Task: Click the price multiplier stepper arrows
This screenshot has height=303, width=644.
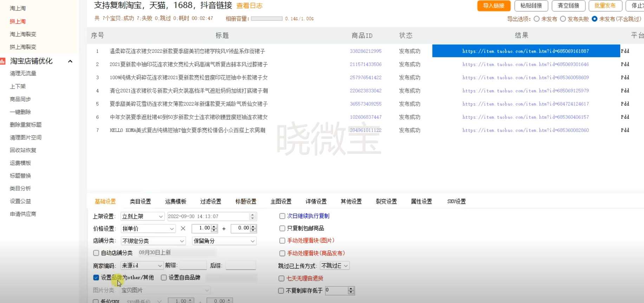Action: pyautogui.click(x=214, y=228)
